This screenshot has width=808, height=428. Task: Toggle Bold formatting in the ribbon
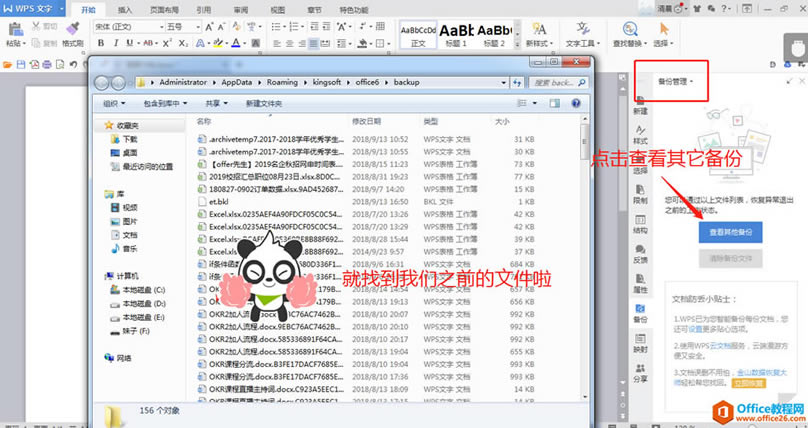coord(101,43)
